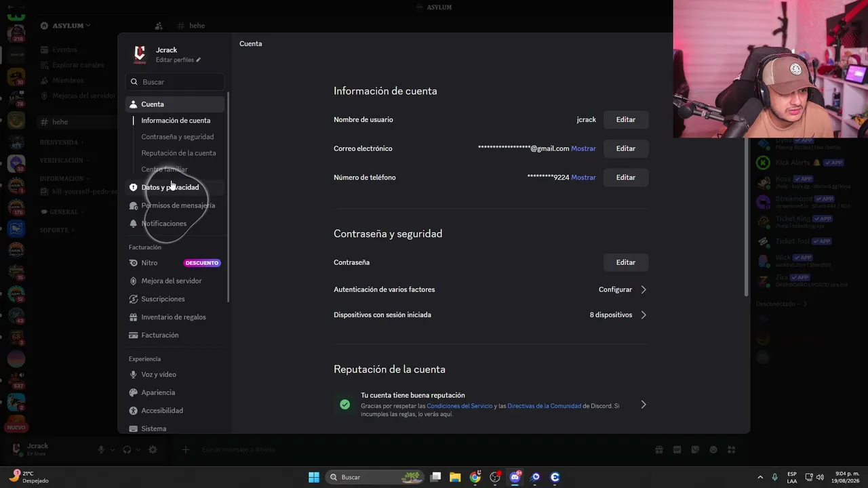Open Google Chrome from the taskbar
Image resolution: width=868 pixels, height=488 pixels.
tap(475, 477)
